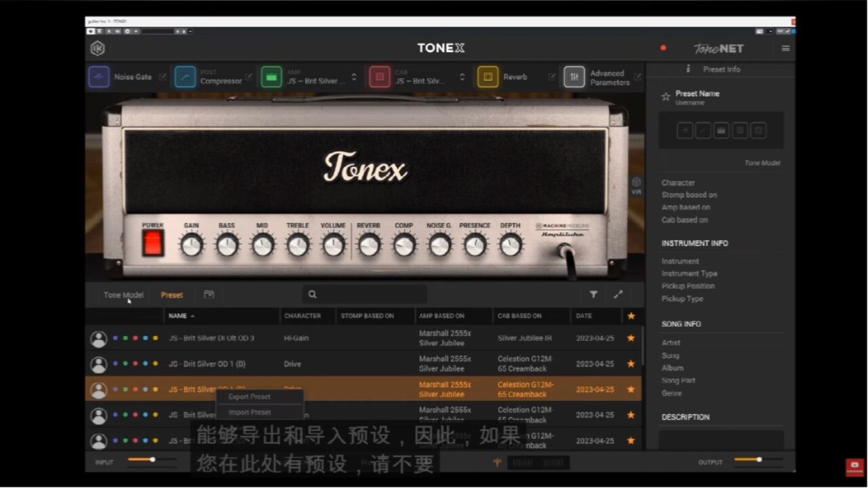Sort by DATE column header
868x488 pixels.
coord(584,316)
